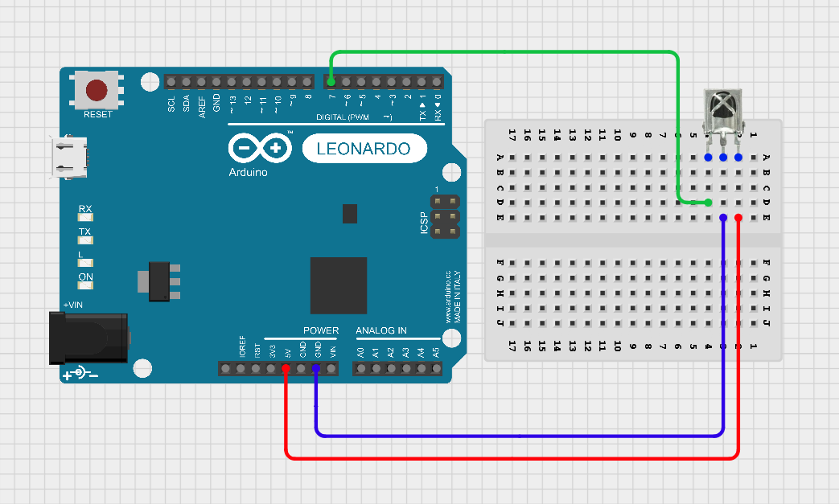
Task: Select the blue wire horizontal segment
Action: point(520,436)
